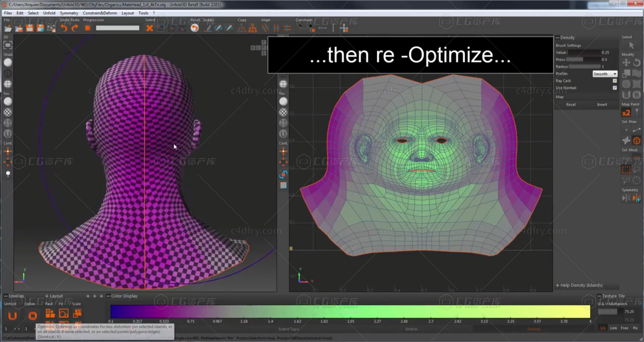
Task: Collapse the Unwrap panel
Action: tap(5, 296)
